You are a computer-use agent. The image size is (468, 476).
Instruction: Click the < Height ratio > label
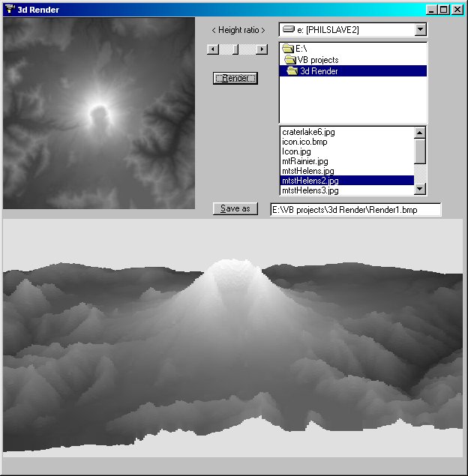(238, 30)
